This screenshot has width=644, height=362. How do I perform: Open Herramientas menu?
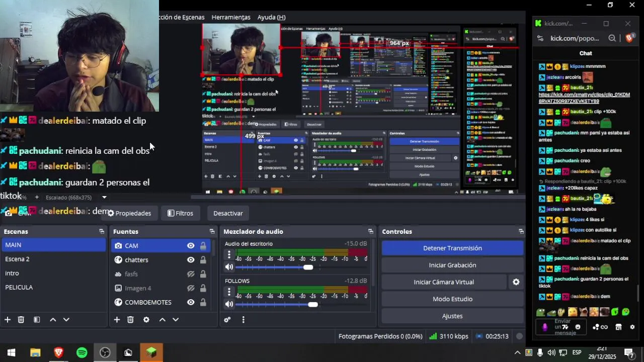[231, 17]
